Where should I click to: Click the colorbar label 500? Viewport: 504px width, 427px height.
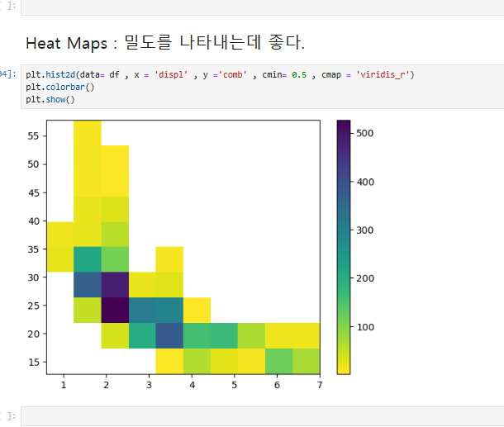[365, 133]
